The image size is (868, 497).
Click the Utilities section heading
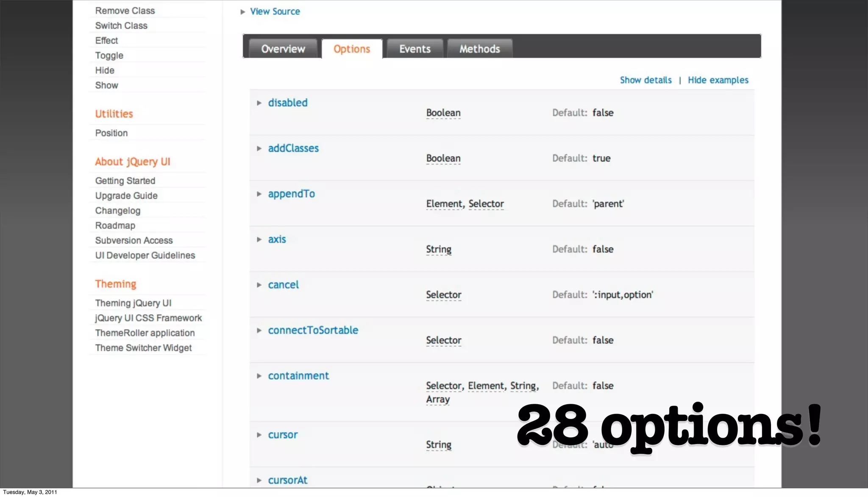tap(114, 114)
